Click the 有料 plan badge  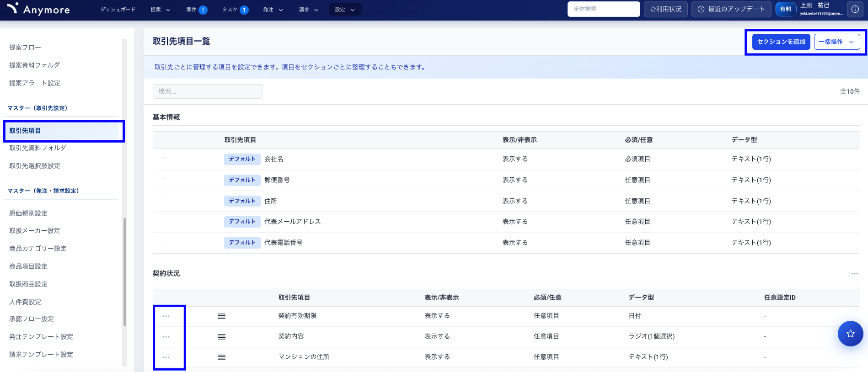pyautogui.click(x=786, y=9)
